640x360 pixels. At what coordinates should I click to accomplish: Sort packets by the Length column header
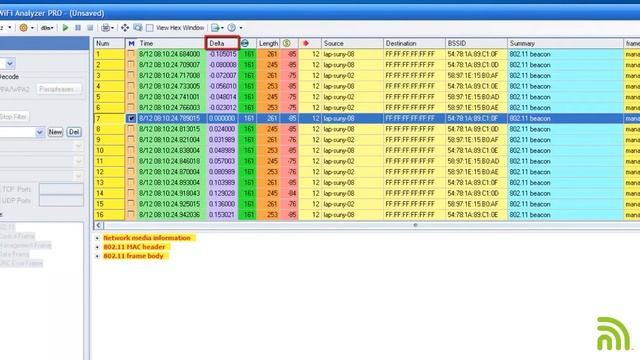click(x=268, y=43)
